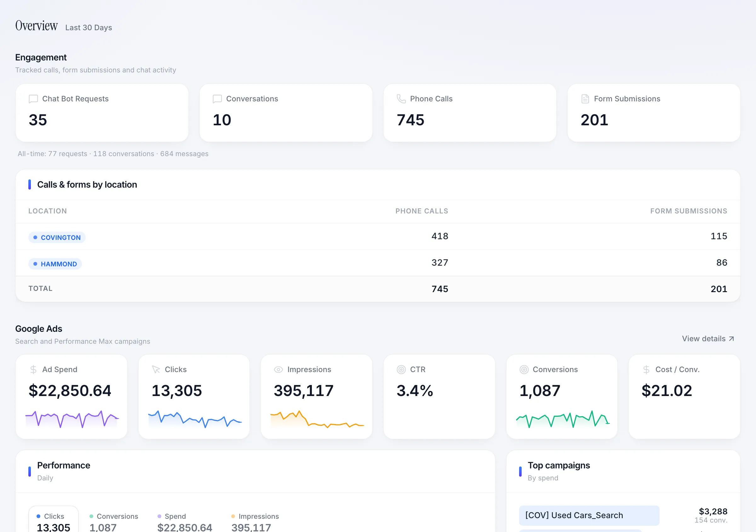Open the Phone Calls card showing 745
The height and width of the screenshot is (532, 756).
pos(470,112)
